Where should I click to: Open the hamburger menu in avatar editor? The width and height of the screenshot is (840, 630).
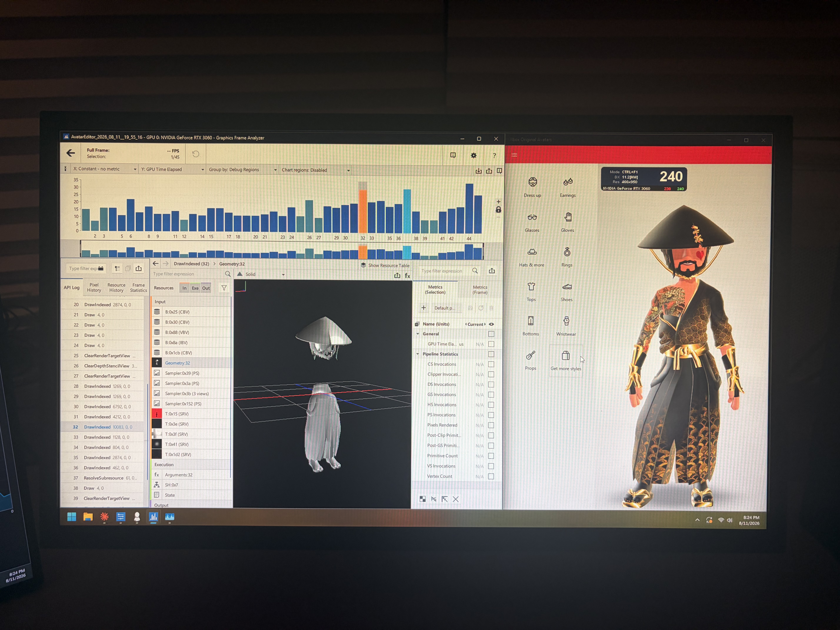tap(514, 155)
